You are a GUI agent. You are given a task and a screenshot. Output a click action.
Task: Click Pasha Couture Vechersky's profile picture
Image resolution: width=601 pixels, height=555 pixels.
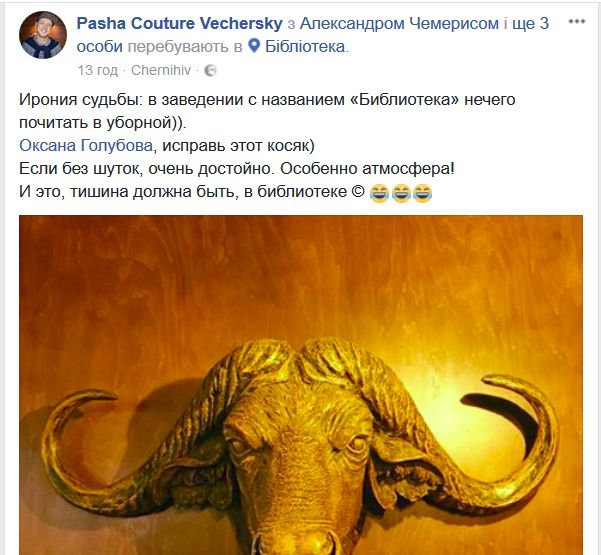tap(43, 34)
